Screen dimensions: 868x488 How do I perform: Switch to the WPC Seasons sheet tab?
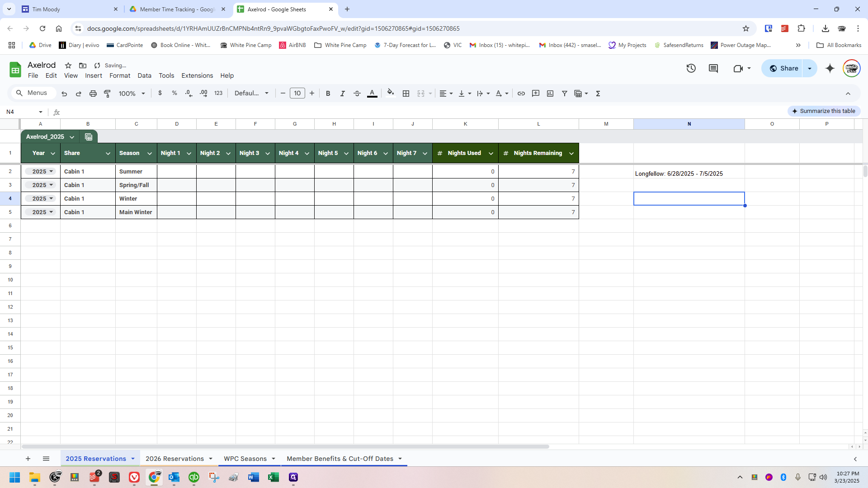point(245,459)
